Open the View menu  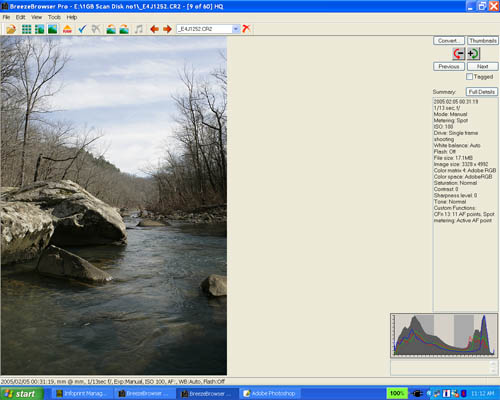36,17
